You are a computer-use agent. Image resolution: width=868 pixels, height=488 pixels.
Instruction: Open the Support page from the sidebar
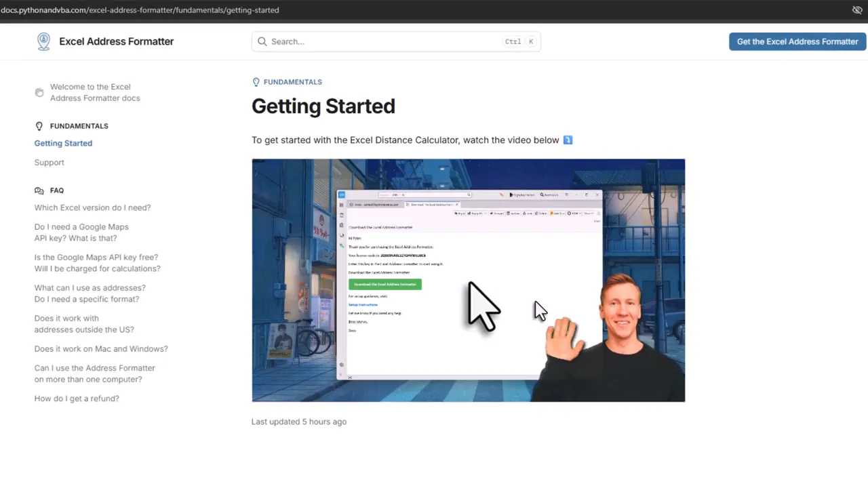coord(49,162)
